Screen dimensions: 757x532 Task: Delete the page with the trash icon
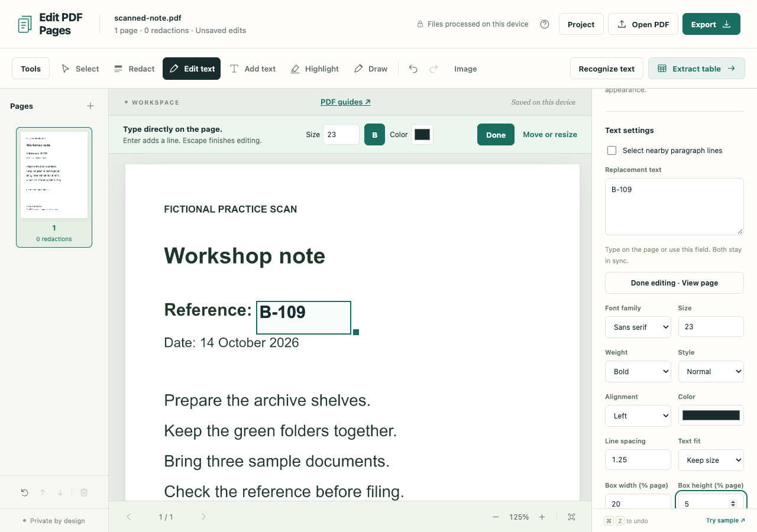coord(84,492)
